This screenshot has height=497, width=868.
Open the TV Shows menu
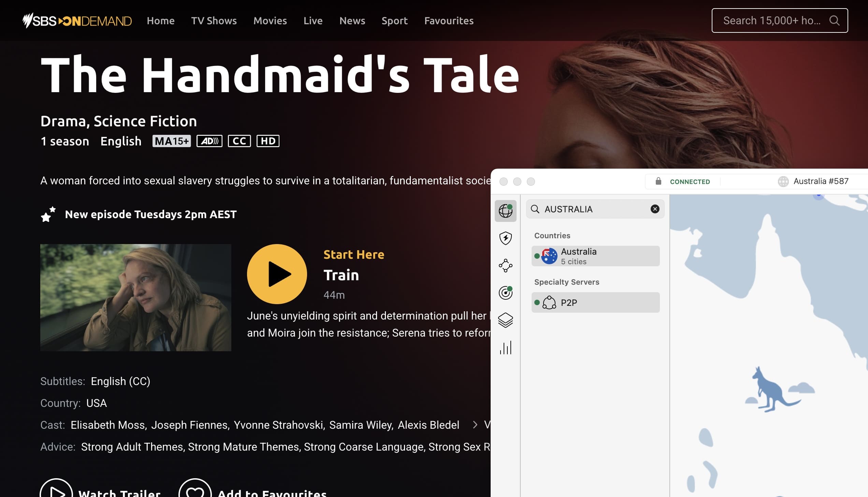(214, 21)
